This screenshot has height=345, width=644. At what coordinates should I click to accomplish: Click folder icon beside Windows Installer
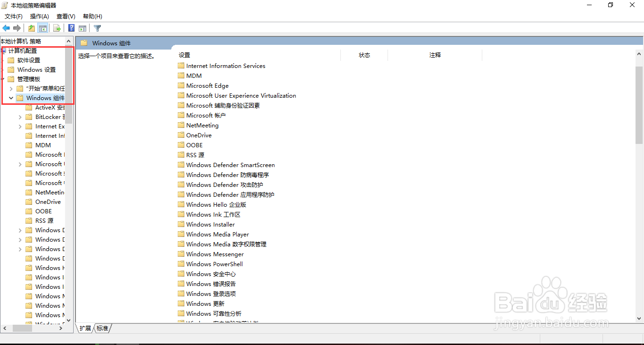(181, 224)
